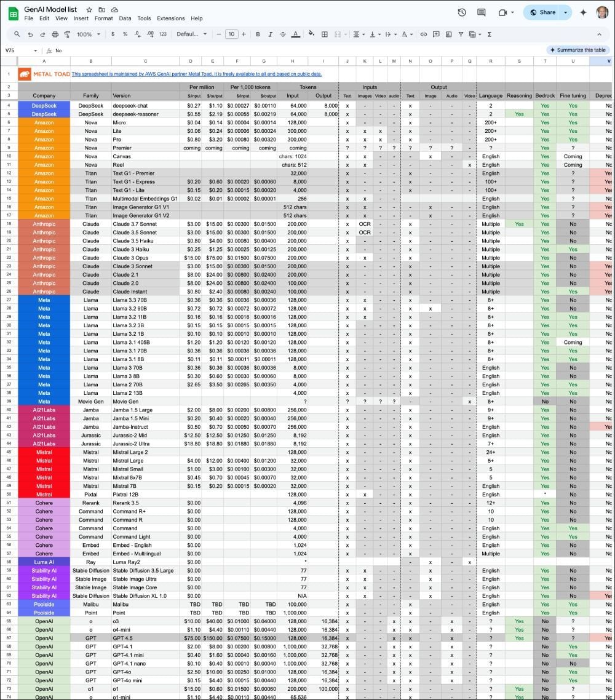Select column C header
615x700 pixels.
[x=146, y=61]
